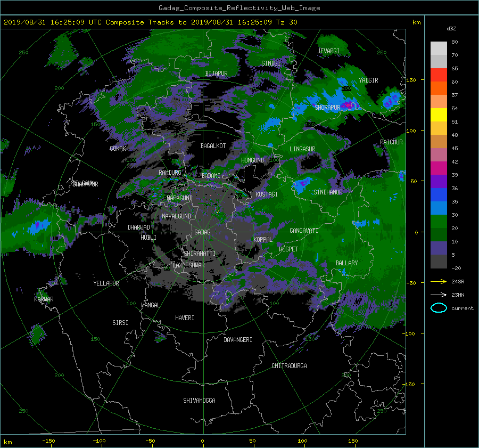Click the YADGIR city label
The width and height of the screenshot is (479, 448).
368,80
